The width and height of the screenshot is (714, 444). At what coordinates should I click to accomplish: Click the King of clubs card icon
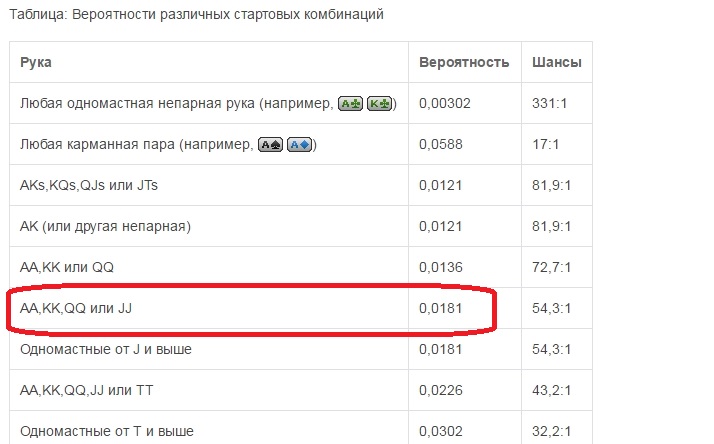pyautogui.click(x=379, y=104)
